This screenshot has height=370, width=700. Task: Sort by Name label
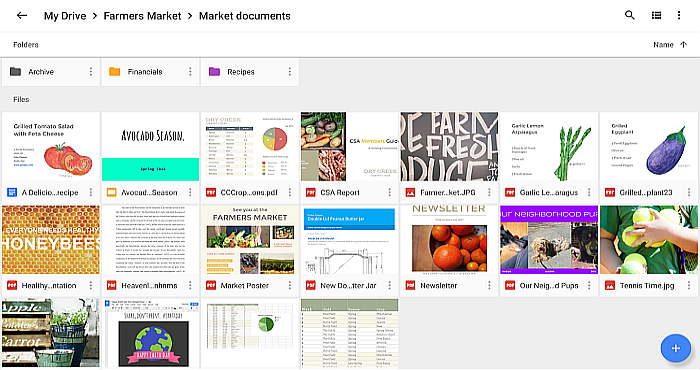(663, 45)
